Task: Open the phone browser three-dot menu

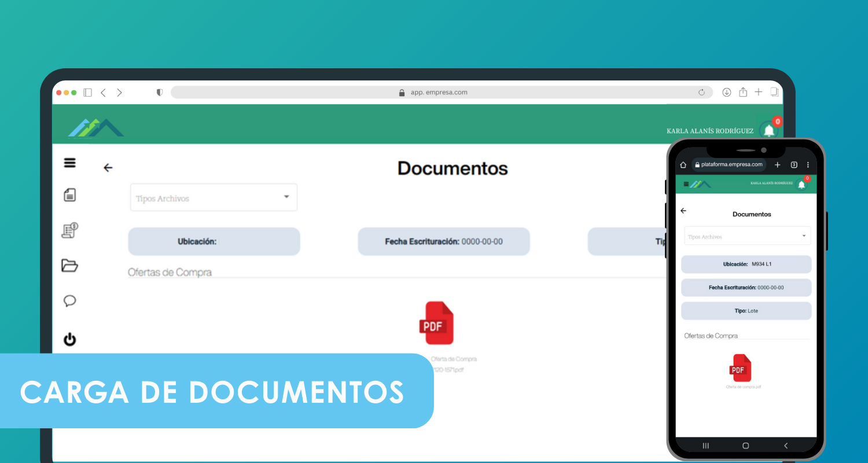Action: coord(808,165)
